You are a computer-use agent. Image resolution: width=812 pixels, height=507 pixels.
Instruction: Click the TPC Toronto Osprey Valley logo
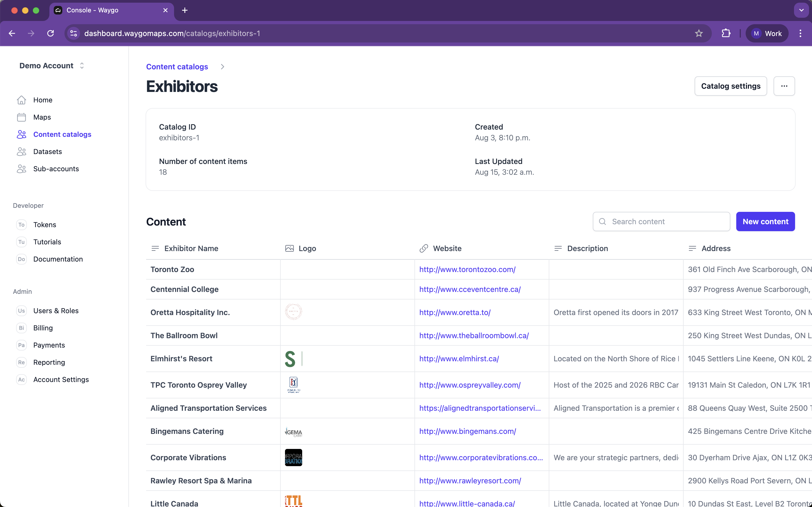pos(293,385)
